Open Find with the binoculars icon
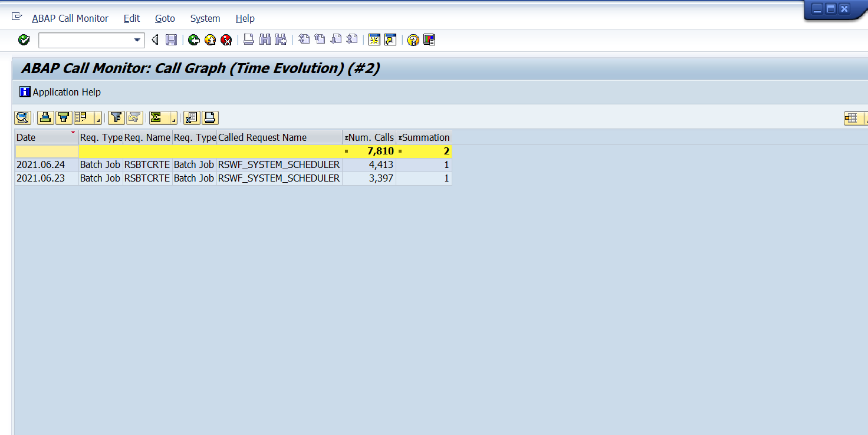The height and width of the screenshot is (435, 868). coord(265,39)
